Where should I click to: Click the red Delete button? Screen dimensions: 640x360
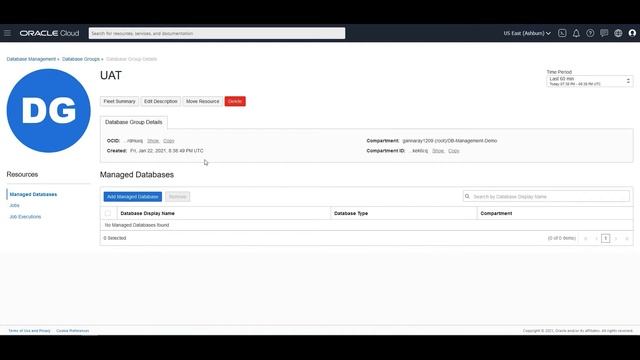[235, 101]
